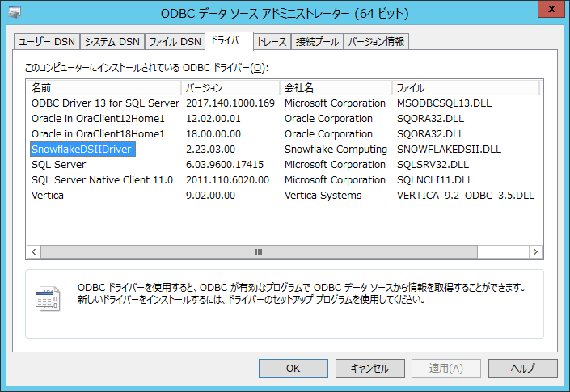Select the plain SQL Server driver row

point(58,165)
